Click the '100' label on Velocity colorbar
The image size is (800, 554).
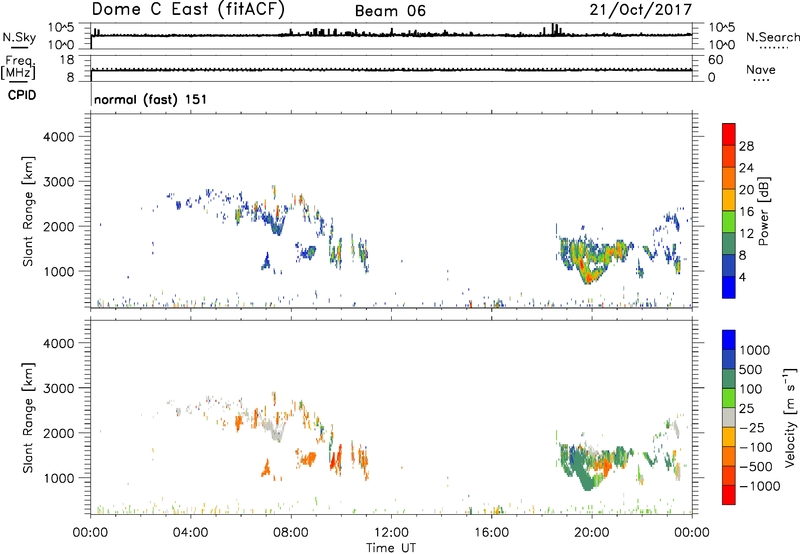[x=750, y=389]
